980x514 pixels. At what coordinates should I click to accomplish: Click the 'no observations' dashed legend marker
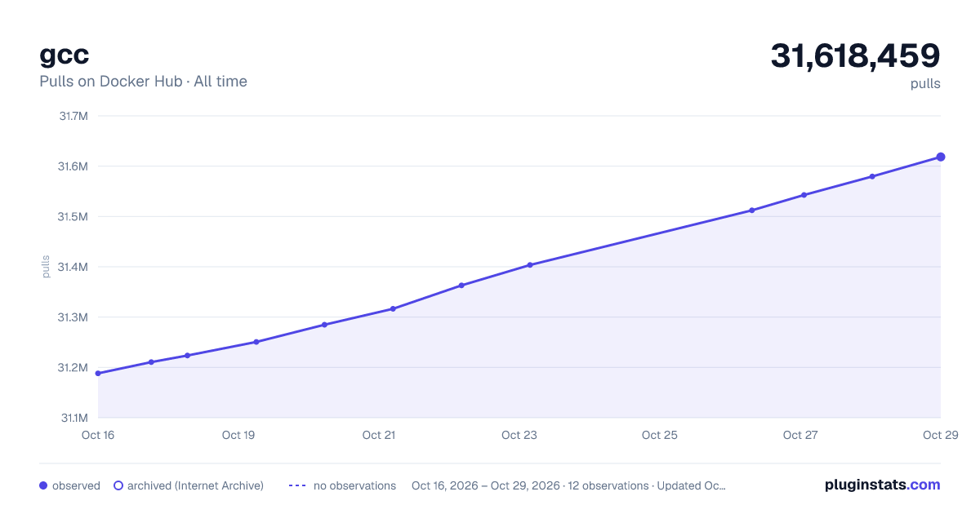297,485
